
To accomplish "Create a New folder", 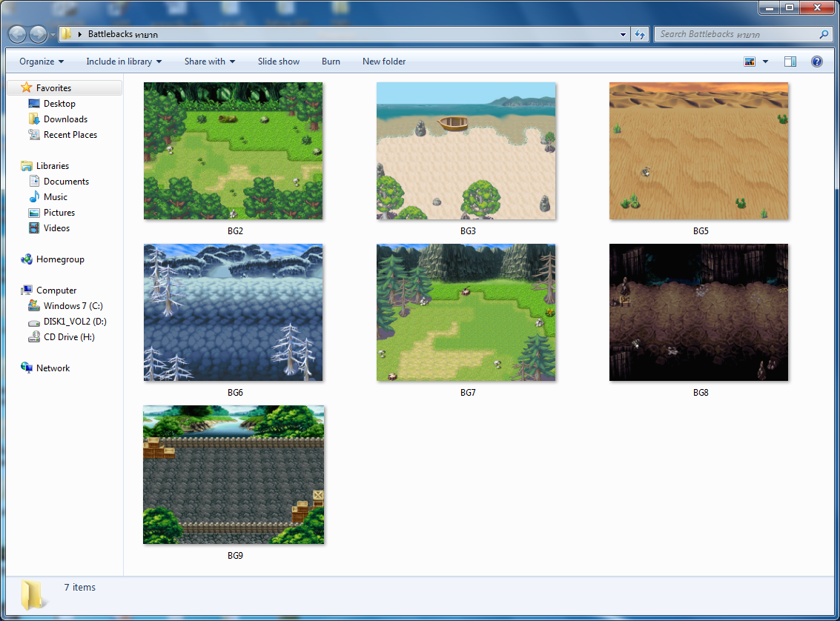I will [383, 62].
